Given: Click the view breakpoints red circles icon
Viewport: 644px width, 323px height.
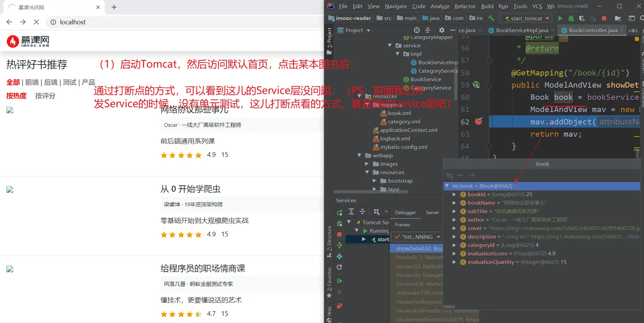Looking at the screenshot, I should [x=339, y=306].
